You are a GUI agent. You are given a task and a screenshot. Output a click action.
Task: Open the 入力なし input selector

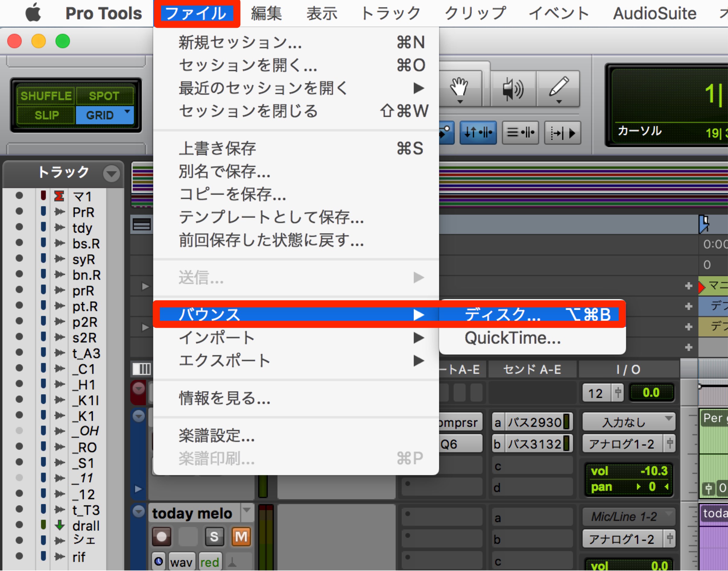[x=629, y=422]
